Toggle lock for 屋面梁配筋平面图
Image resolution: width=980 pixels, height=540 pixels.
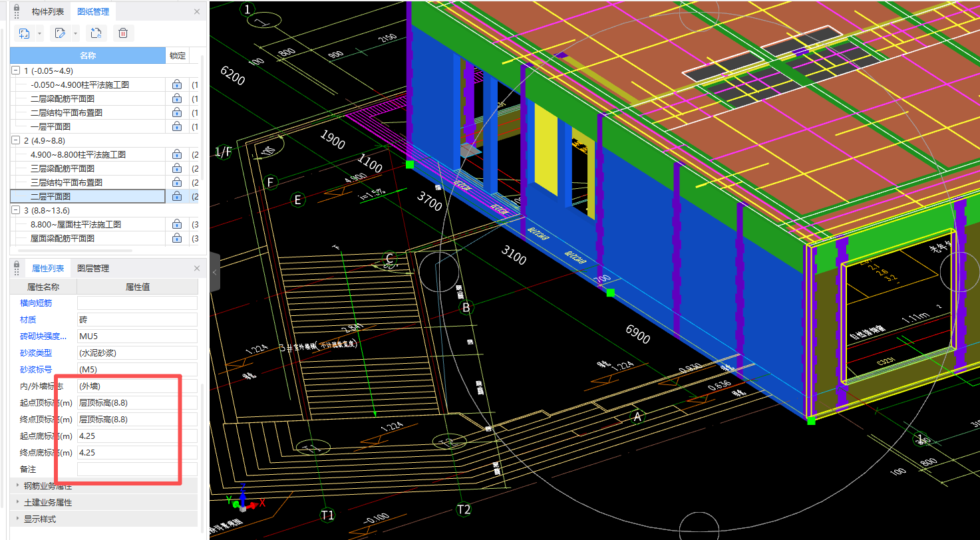177,238
